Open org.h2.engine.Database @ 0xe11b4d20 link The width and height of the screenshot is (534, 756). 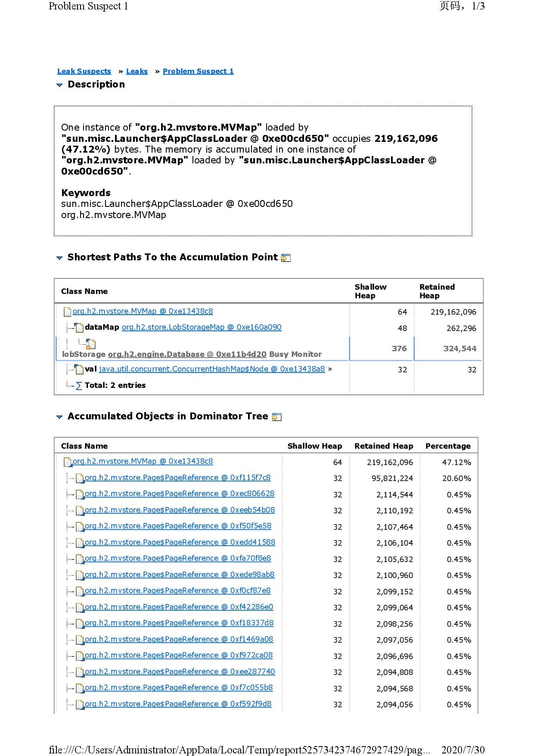point(187,354)
